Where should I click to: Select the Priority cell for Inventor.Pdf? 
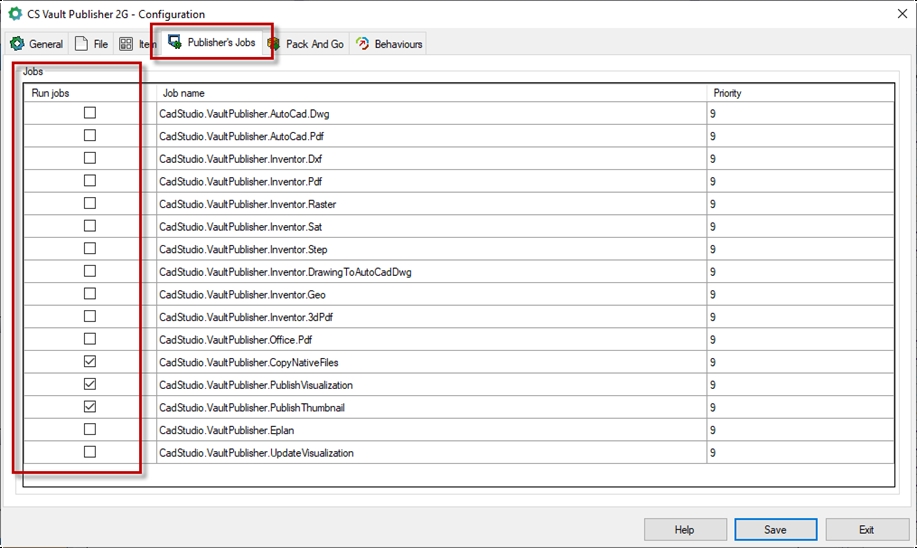coord(800,181)
